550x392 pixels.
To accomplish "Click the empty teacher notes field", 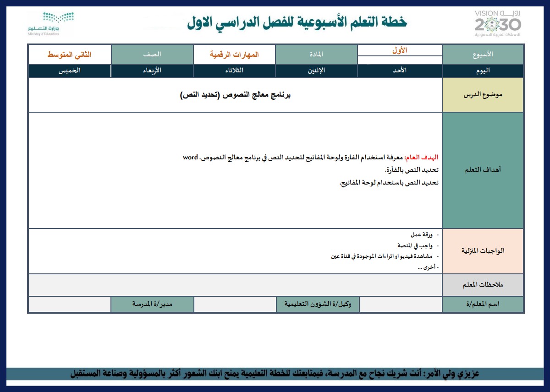I will (235, 285).
